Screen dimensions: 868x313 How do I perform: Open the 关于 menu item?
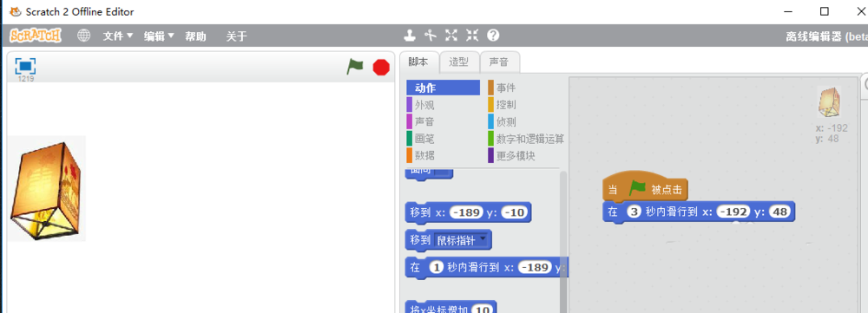pos(236,36)
